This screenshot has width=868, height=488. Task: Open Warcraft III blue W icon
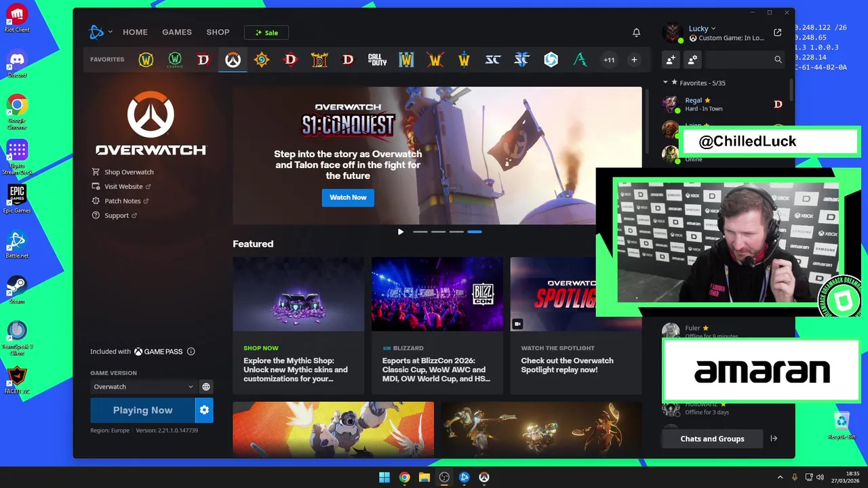point(406,60)
